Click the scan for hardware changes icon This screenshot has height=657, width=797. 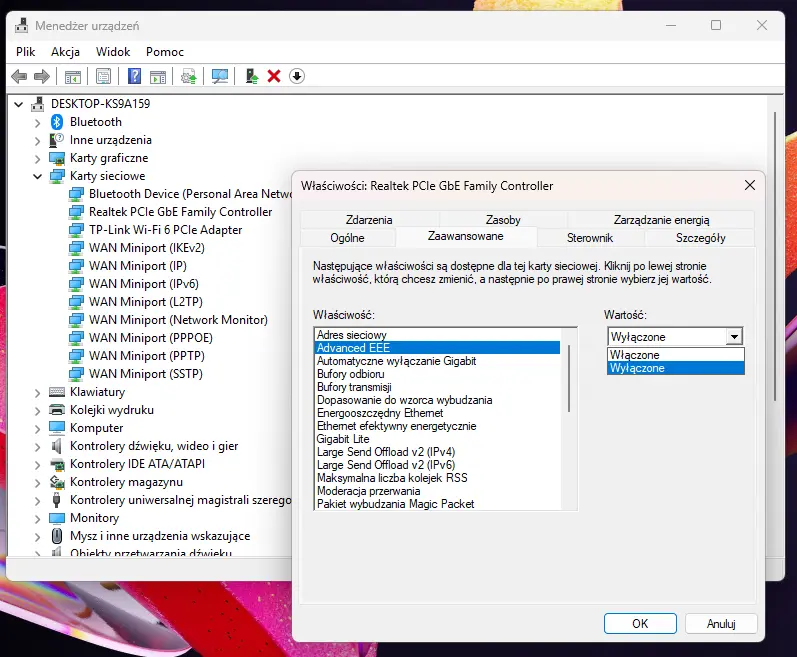coord(220,77)
